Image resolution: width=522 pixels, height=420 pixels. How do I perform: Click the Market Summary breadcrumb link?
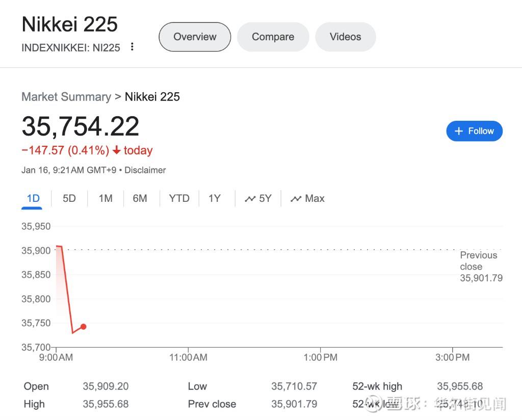pyautogui.click(x=66, y=97)
